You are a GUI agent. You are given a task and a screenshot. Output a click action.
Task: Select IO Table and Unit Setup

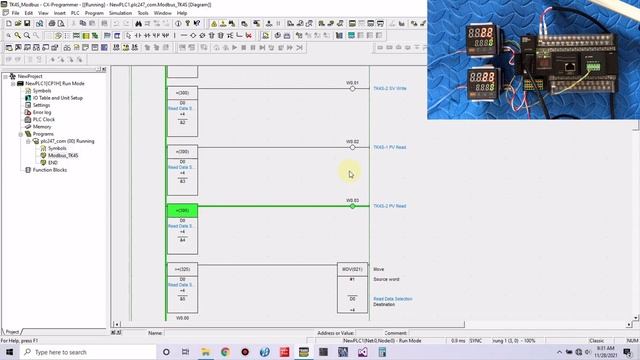tap(58, 98)
